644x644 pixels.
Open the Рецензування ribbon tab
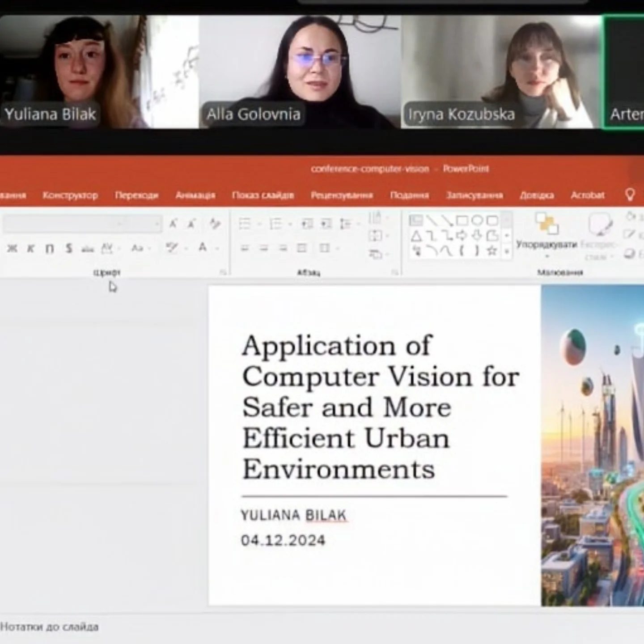[342, 195]
